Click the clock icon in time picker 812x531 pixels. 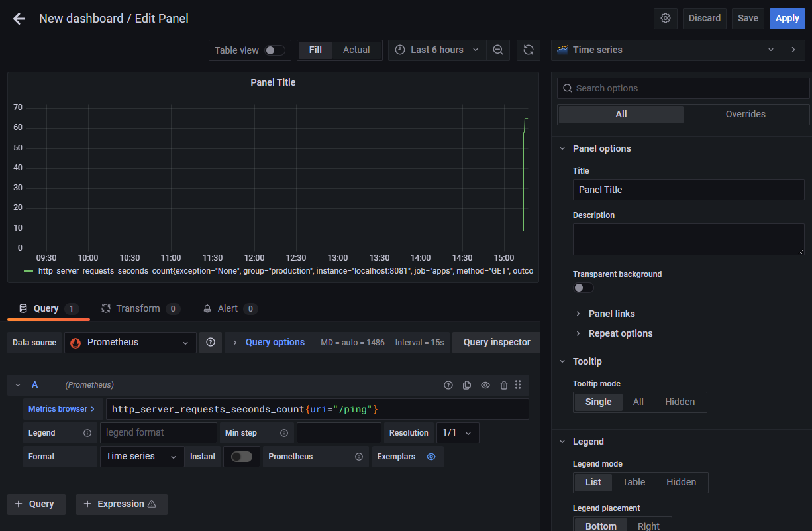click(x=400, y=50)
